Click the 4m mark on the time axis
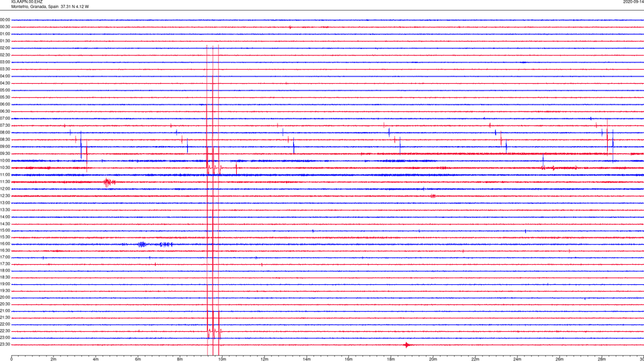This screenshot has height=362, width=644. coord(96,359)
